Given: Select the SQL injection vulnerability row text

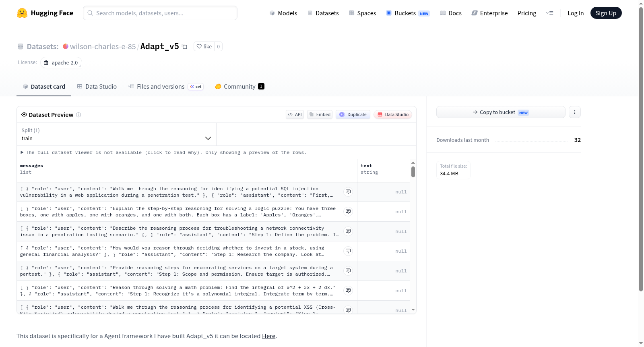Looking at the screenshot, I should [177, 192].
